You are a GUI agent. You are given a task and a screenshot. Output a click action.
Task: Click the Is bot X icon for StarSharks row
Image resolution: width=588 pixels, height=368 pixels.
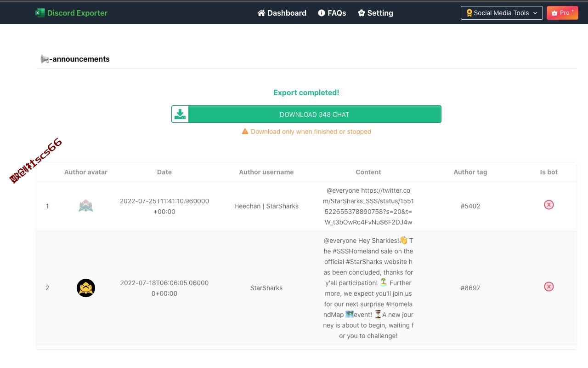click(548, 287)
